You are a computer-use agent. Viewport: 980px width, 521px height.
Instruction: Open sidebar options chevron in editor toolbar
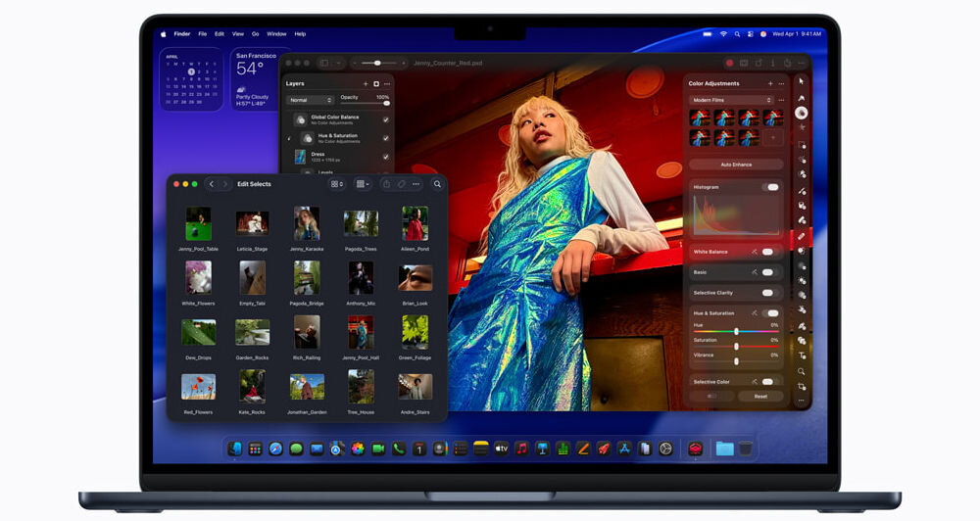(339, 63)
